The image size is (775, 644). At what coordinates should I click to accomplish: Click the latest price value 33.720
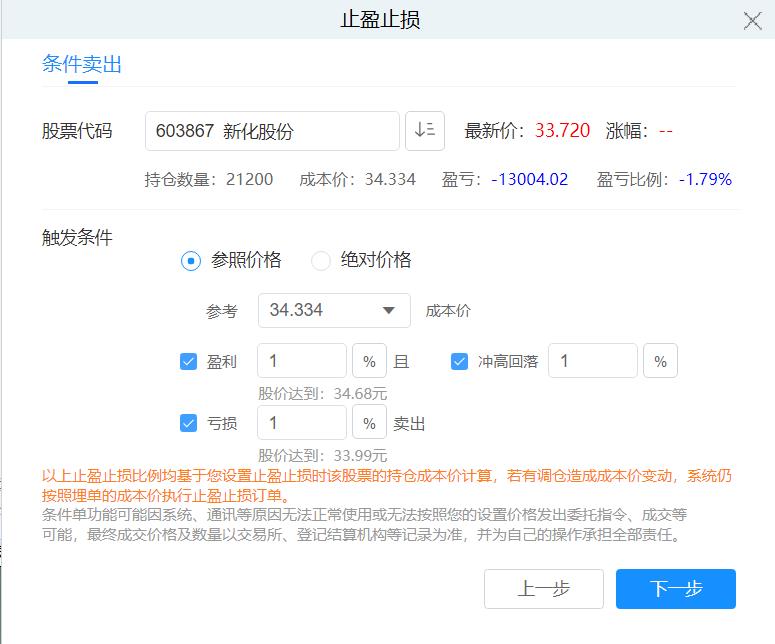point(562,131)
